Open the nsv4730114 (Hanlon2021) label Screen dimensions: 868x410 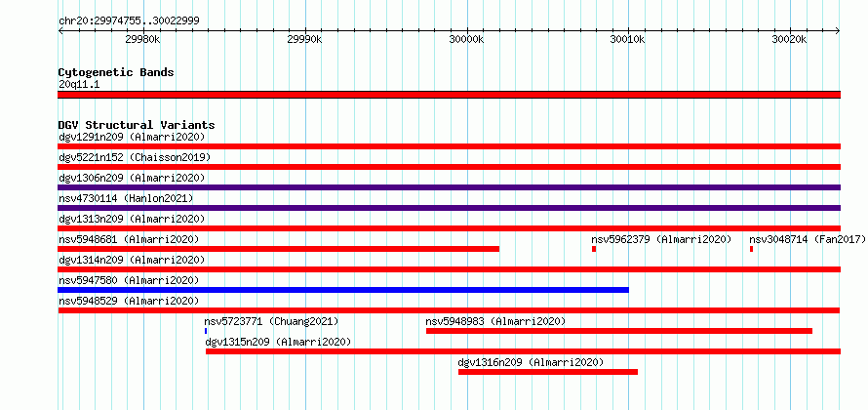point(126,198)
